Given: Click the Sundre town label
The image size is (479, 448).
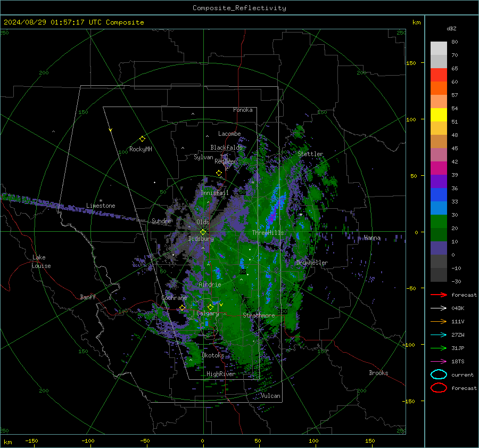Looking at the screenshot, I should (162, 221).
